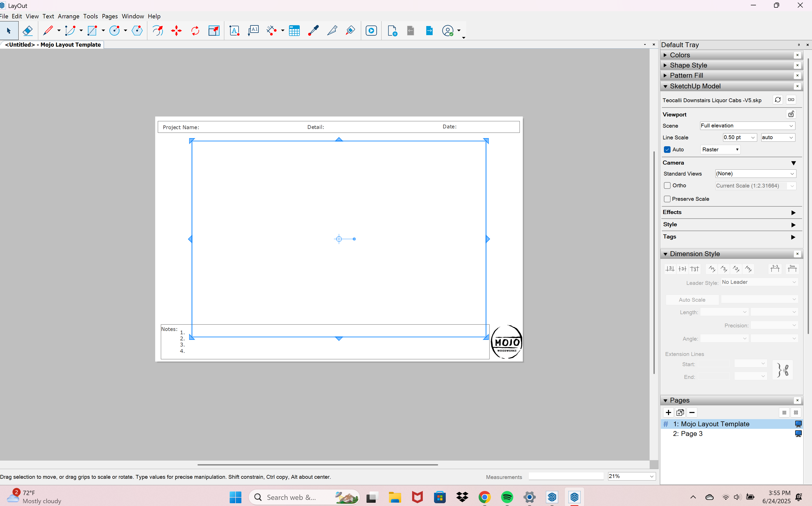Choose the Polygon tool

tap(137, 31)
